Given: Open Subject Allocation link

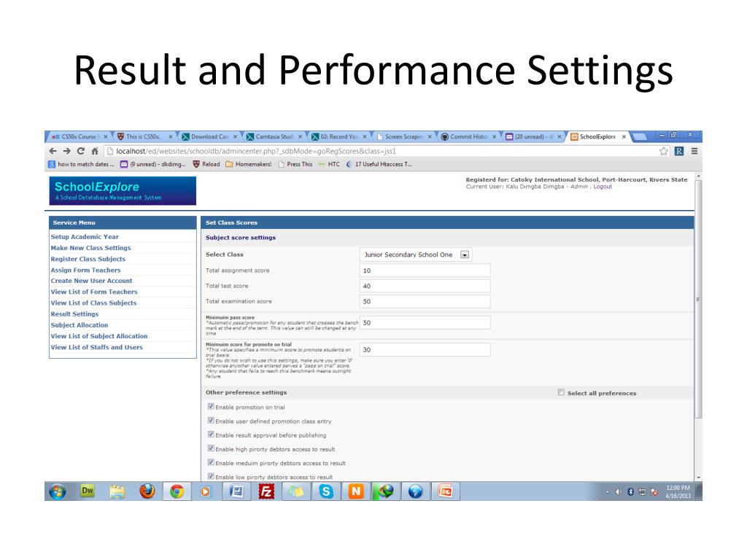Looking at the screenshot, I should coord(80,324).
